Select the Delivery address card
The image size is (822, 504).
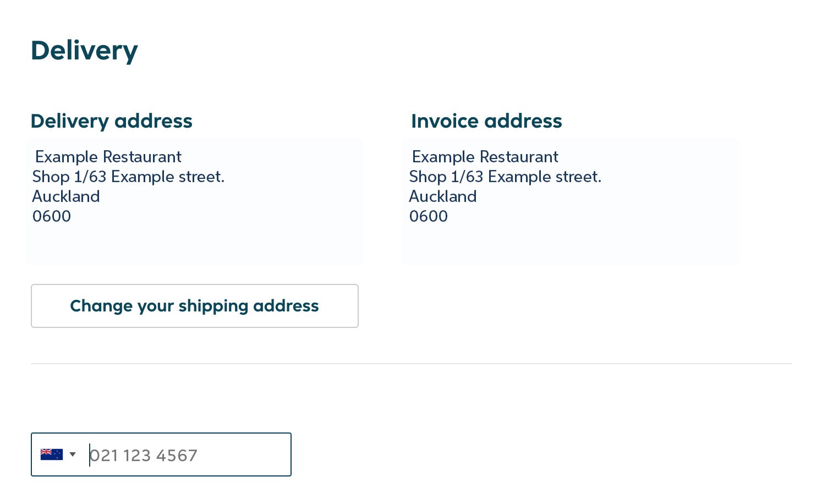(x=194, y=201)
